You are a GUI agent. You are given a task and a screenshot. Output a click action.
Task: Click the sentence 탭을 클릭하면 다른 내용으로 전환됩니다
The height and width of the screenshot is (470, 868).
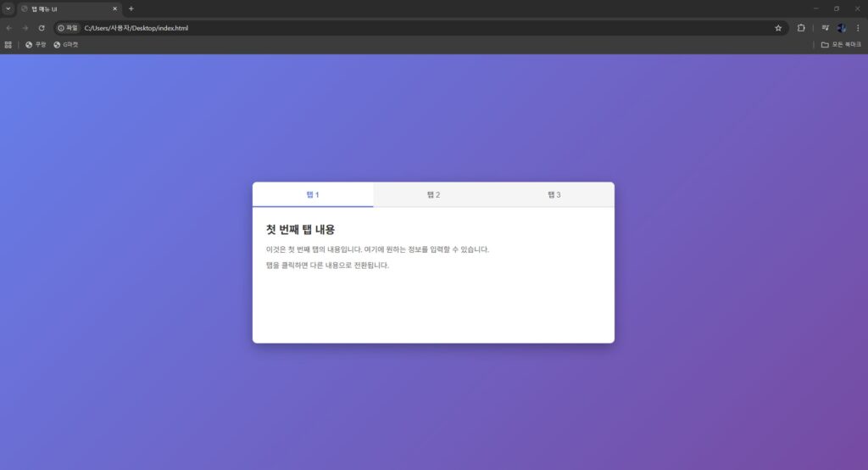[328, 266]
